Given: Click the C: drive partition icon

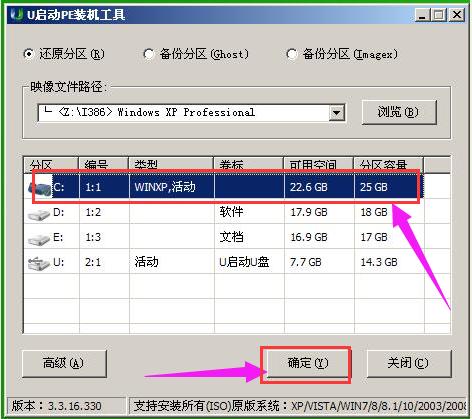Looking at the screenshot, I should pyautogui.click(x=40, y=187).
